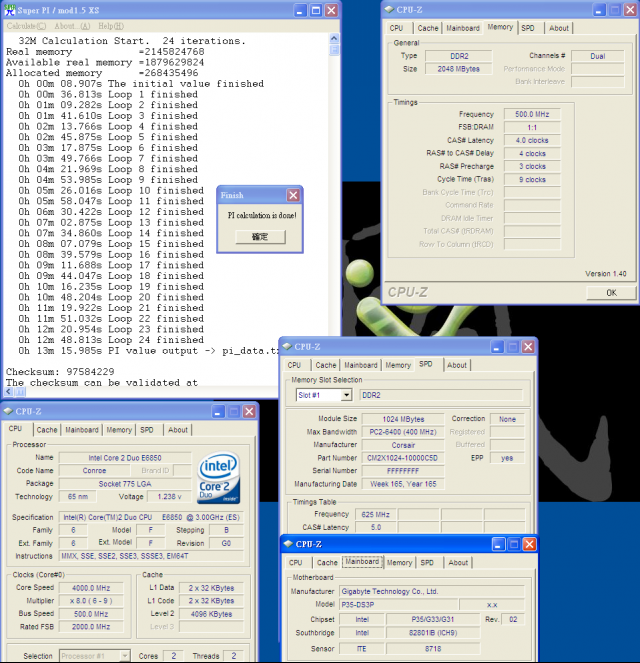Minimize the Super PI window
Screen dimensions: 640x663
[300, 11]
